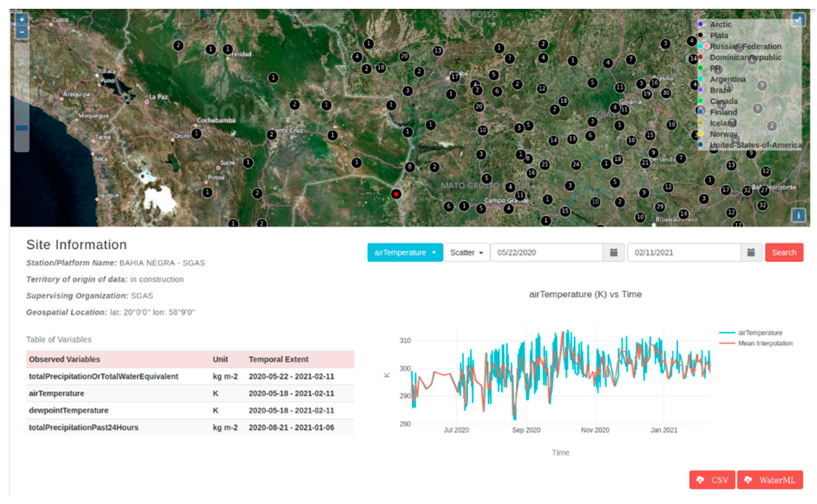Select the red highlighted station marker
This screenshot has height=504, width=817.
tap(396, 194)
